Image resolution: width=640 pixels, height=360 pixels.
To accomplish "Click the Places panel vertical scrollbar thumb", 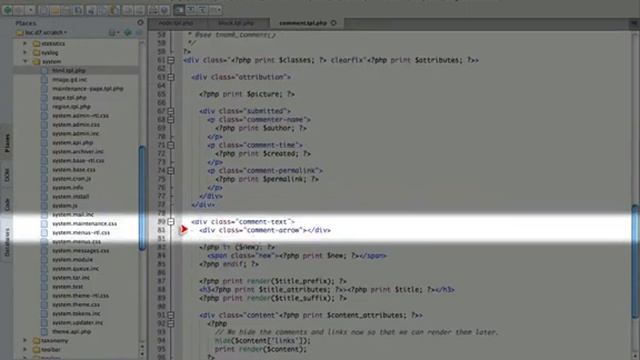I will coord(142,198).
